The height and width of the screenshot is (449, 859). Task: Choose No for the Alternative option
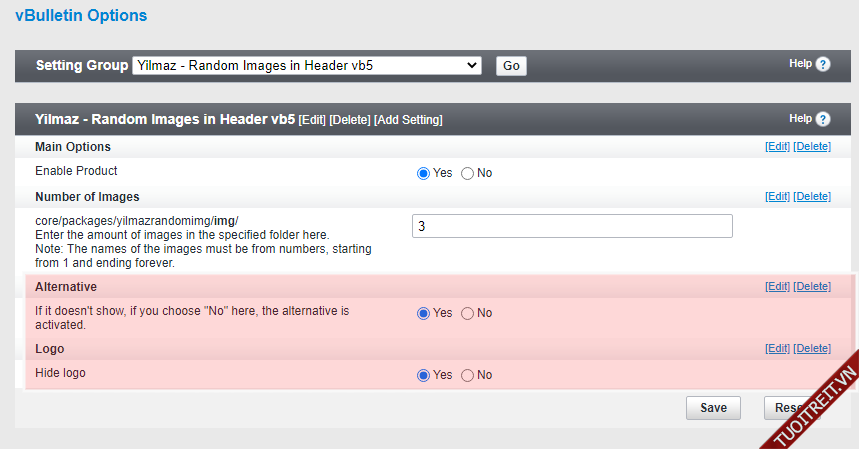tap(468, 313)
